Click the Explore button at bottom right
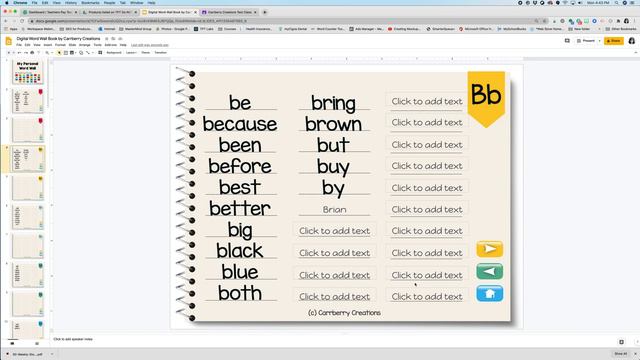Screen dimensions: 640x360 [x=621, y=342]
